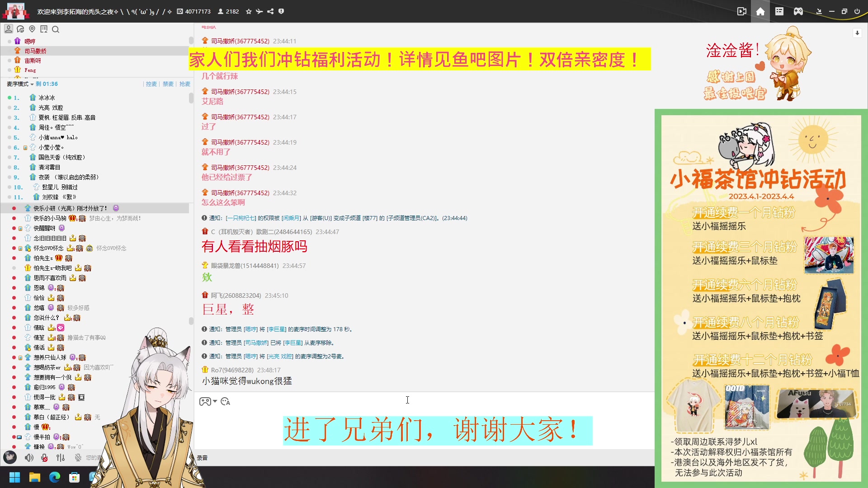Toggle the speaker volume mute button

[x=29, y=458]
